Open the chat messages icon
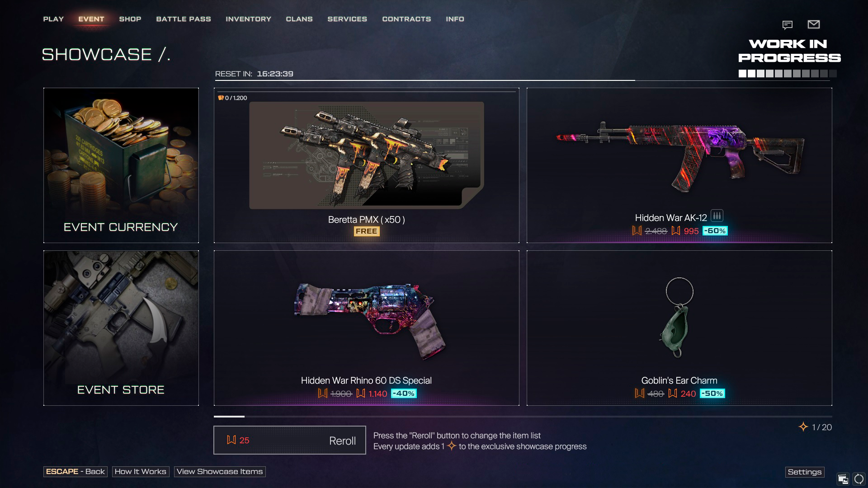 point(787,25)
